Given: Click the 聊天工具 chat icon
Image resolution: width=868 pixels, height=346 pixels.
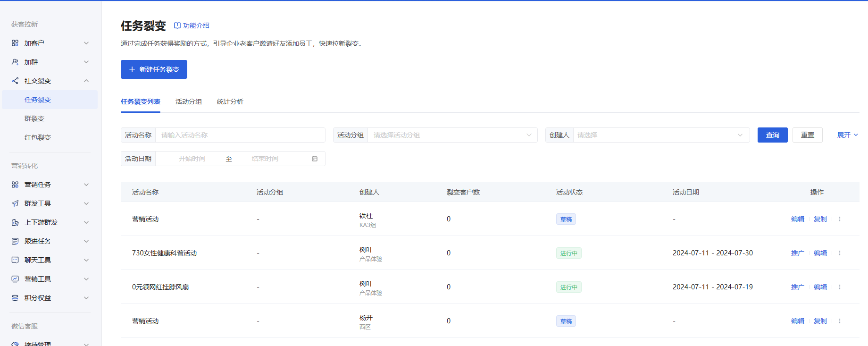Looking at the screenshot, I should click(15, 260).
